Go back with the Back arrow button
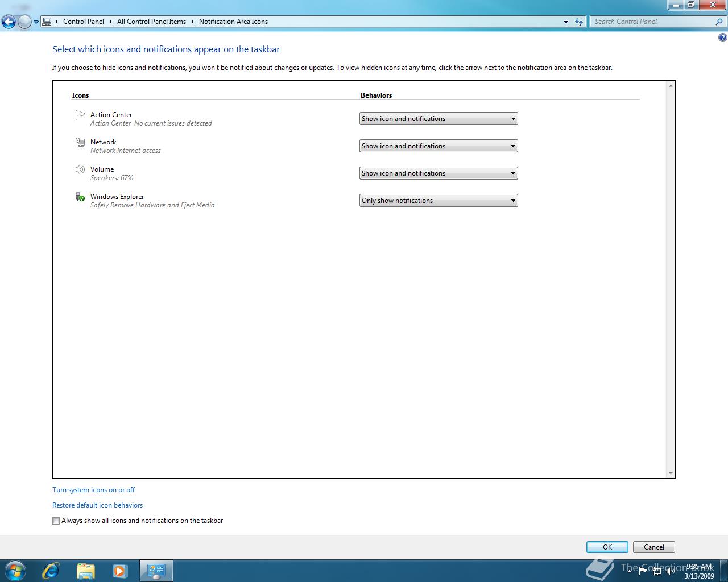The image size is (728, 582). click(9, 22)
